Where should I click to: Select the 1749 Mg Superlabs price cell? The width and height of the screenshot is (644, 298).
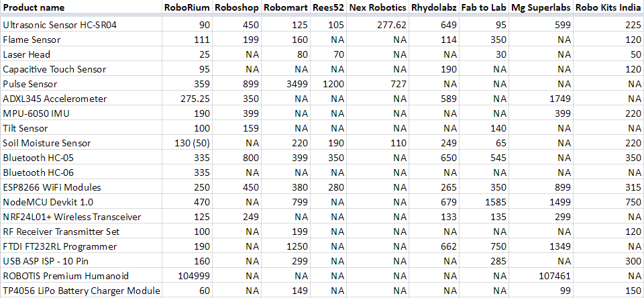tap(541, 99)
